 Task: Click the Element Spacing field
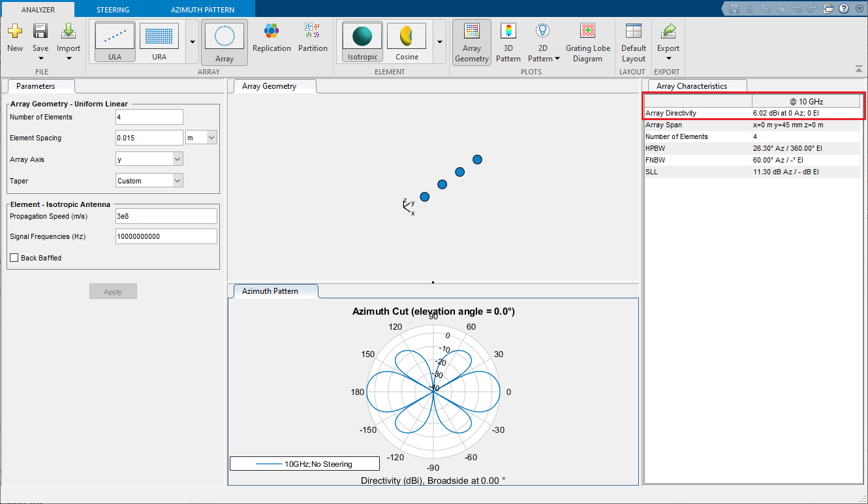(149, 138)
